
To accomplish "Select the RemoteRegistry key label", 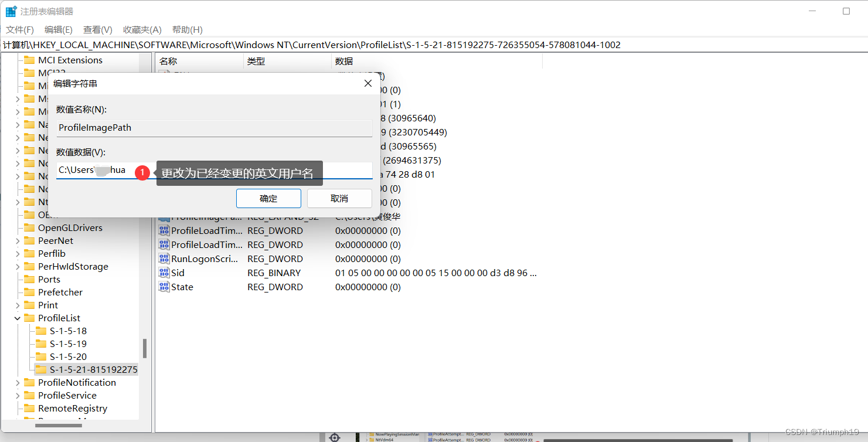I will [x=73, y=409].
